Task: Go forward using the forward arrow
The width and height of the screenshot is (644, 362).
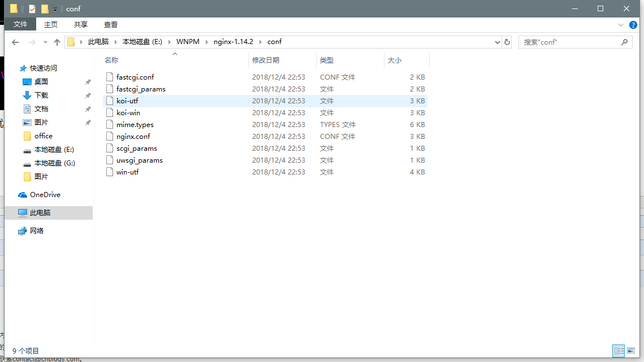Action: pos(32,42)
